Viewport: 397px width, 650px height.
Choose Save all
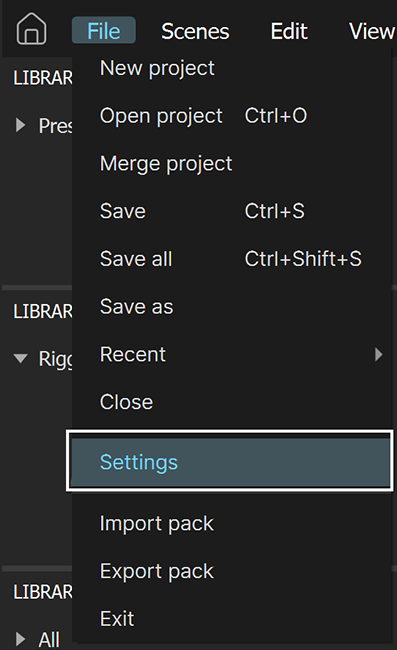coord(136,259)
